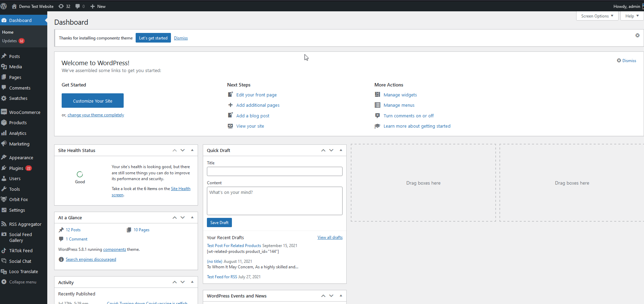
Task: Click the Settings icon in sidebar
Action: coord(4,210)
